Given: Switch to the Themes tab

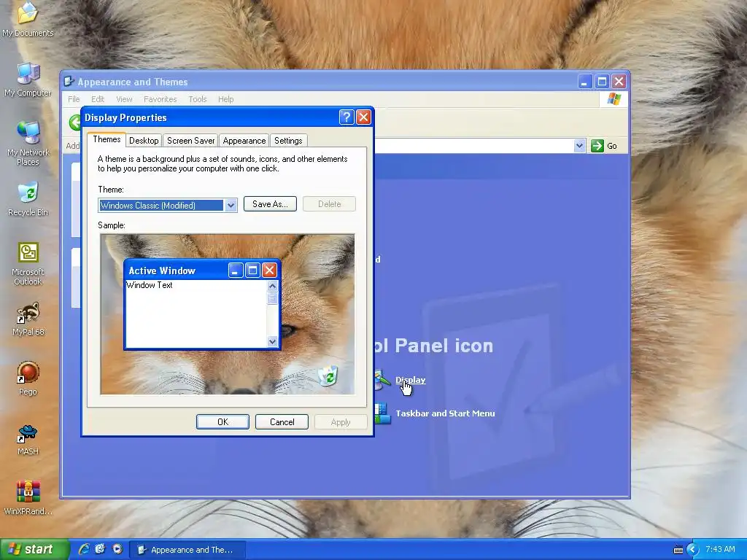Looking at the screenshot, I should tap(107, 139).
